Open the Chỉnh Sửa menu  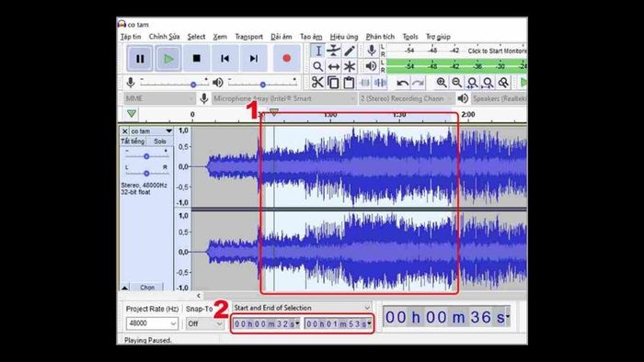tap(165, 37)
